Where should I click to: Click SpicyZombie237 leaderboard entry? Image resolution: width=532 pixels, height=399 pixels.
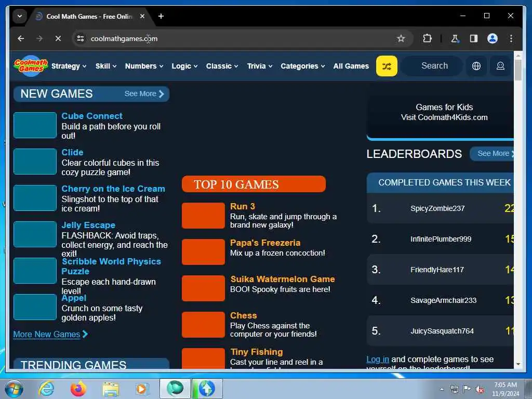(441, 208)
